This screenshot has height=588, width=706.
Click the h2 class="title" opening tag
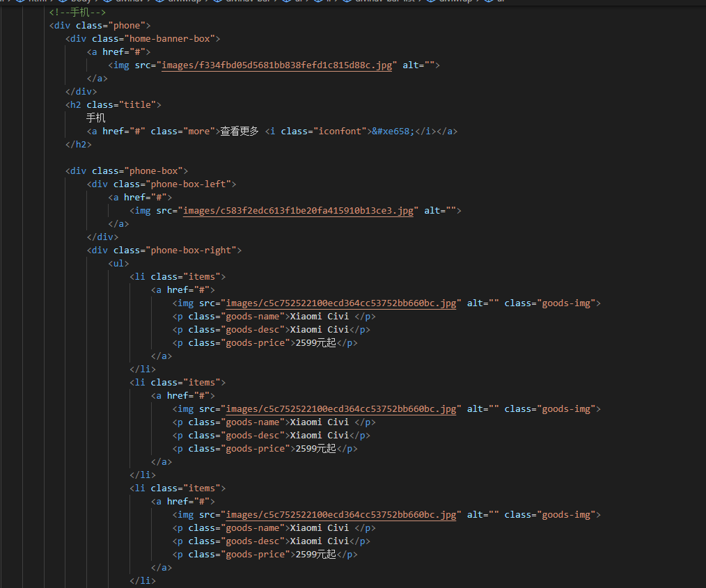(113, 105)
